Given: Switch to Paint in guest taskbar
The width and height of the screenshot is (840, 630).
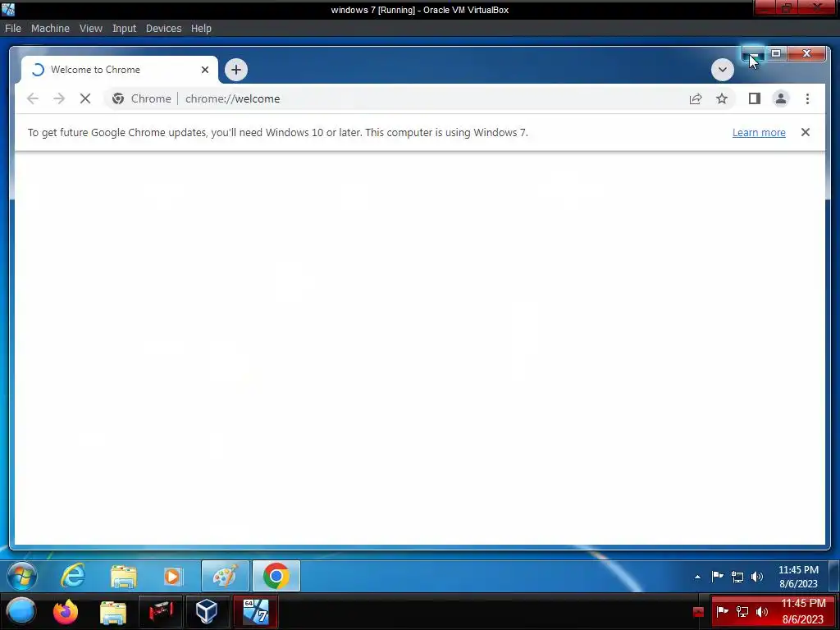Looking at the screenshot, I should pyautogui.click(x=225, y=577).
